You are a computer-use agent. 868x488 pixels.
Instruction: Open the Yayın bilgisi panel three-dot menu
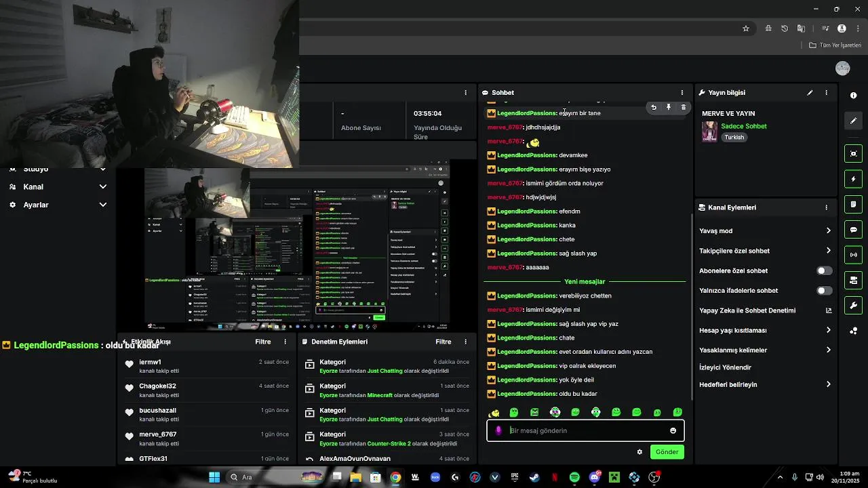pos(826,92)
